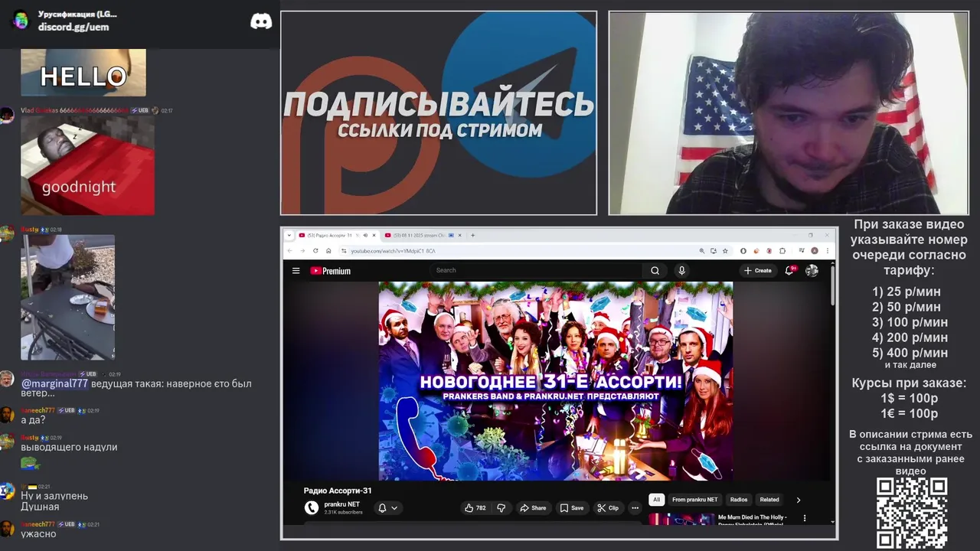Open options for Me Mum Died video
980x551 pixels.
(804, 518)
